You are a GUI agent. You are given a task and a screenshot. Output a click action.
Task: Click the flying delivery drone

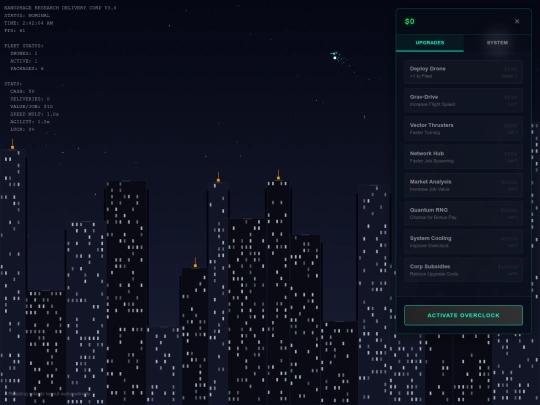tap(334, 56)
